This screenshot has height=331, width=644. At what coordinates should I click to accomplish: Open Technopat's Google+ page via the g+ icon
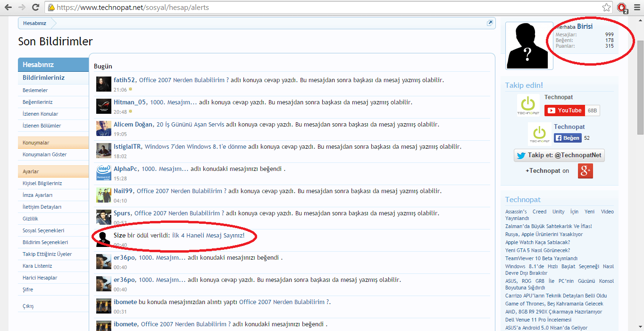[x=585, y=171]
